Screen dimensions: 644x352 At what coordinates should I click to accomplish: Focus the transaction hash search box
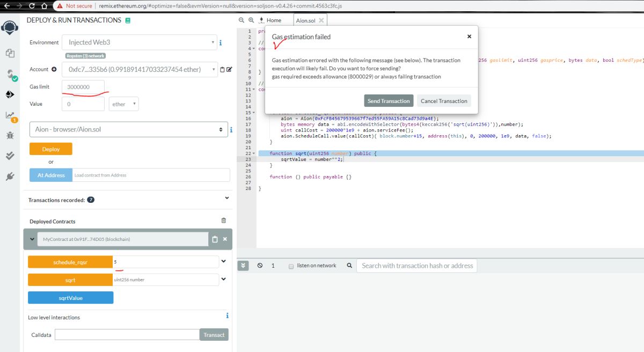point(417,266)
